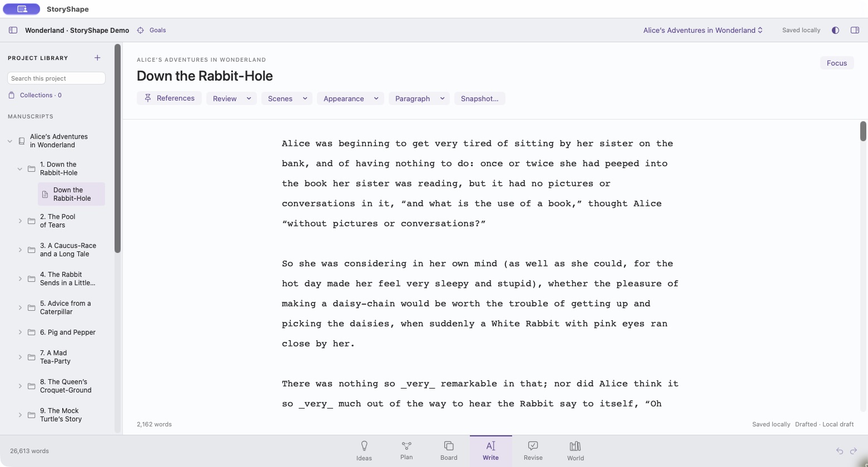The height and width of the screenshot is (467, 868).
Task: Click the document icon for Down the Rabbit-Hole
Action: tap(45, 194)
